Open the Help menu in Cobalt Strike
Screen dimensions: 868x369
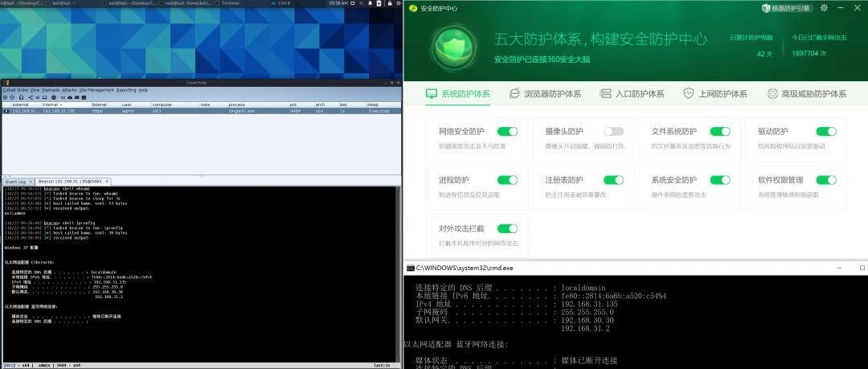(x=143, y=90)
